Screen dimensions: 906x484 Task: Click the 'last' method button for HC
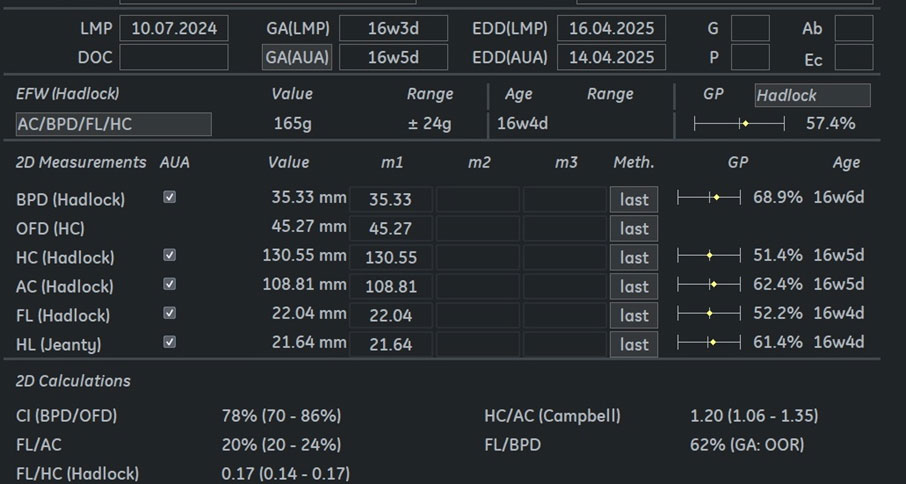634,257
